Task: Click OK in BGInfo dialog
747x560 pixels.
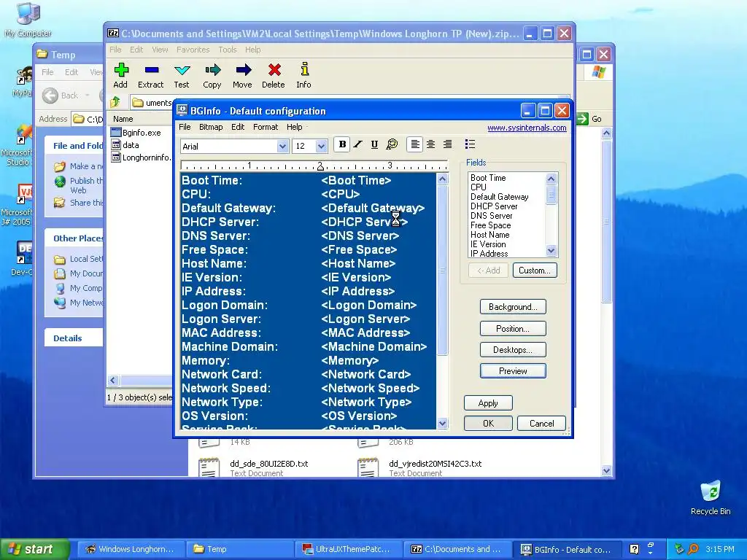Action: 488,424
